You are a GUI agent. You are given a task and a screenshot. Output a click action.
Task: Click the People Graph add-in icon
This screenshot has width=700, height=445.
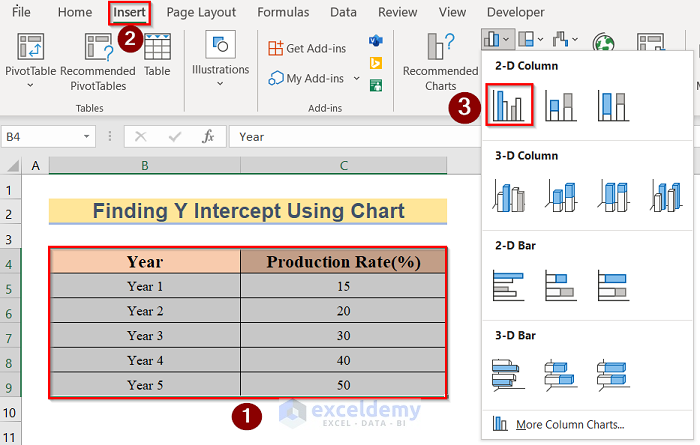coord(376,85)
